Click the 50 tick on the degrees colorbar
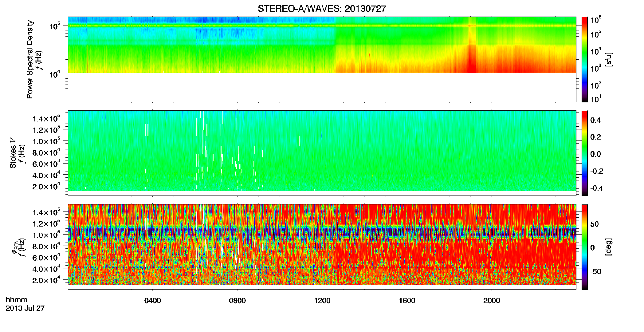Screen dimensions: 644x332 (x=595, y=224)
